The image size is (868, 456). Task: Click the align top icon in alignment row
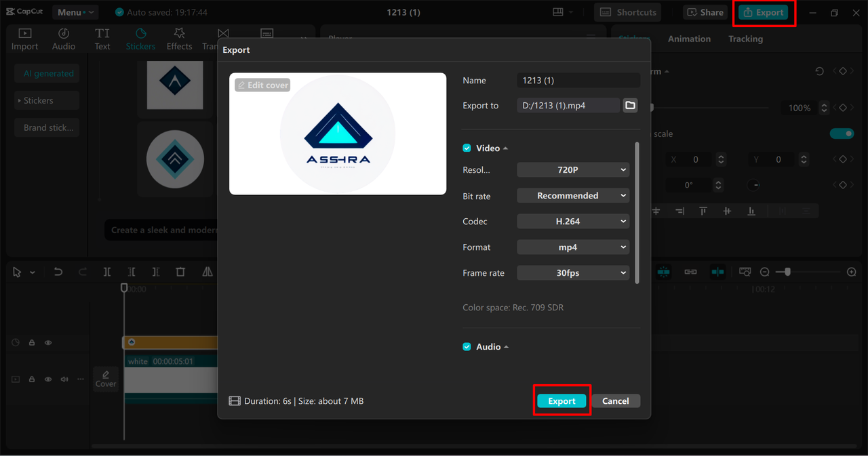point(703,211)
